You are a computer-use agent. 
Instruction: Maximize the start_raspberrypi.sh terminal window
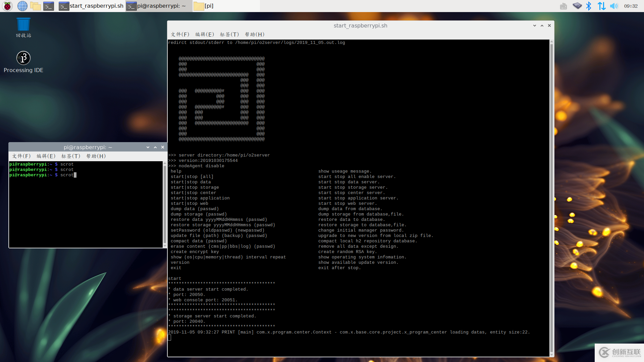pyautogui.click(x=542, y=25)
